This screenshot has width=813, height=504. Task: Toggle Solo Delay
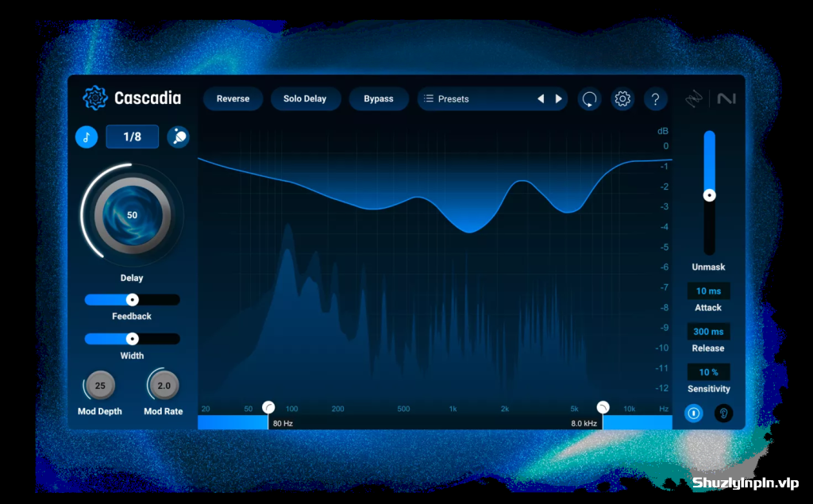click(x=305, y=98)
